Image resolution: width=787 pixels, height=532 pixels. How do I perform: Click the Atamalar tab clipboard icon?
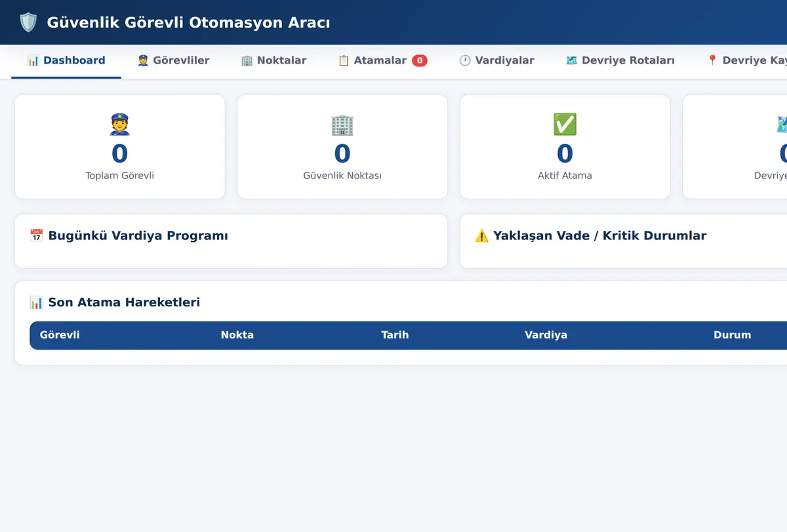344,60
